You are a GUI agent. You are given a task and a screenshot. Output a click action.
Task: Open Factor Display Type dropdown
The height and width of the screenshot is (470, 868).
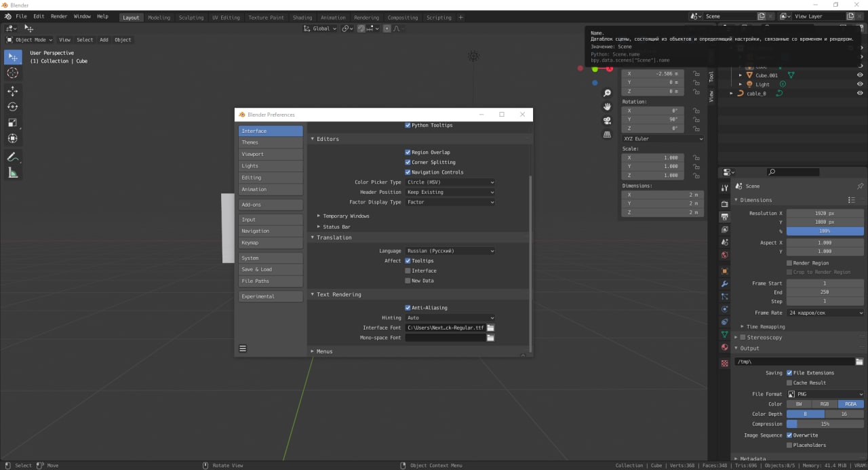click(450, 202)
